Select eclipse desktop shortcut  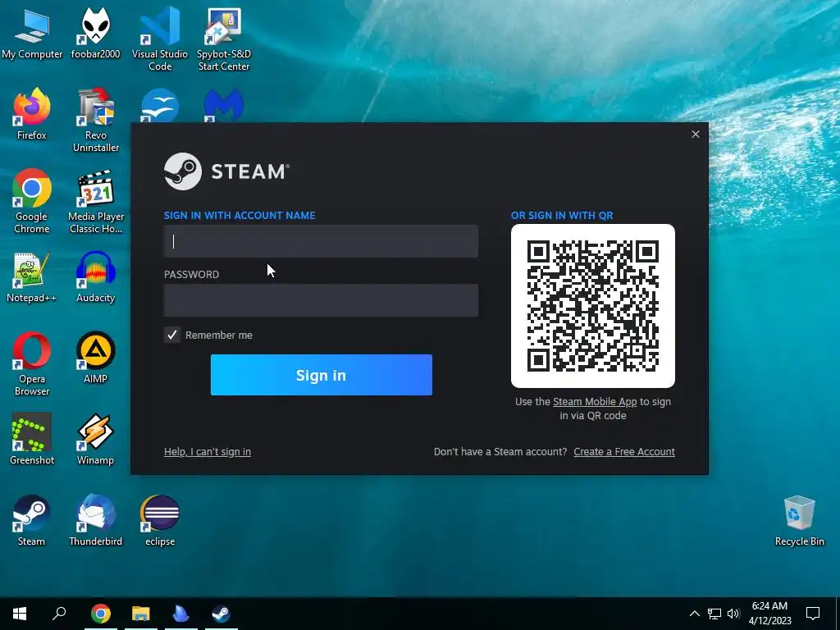pyautogui.click(x=160, y=520)
